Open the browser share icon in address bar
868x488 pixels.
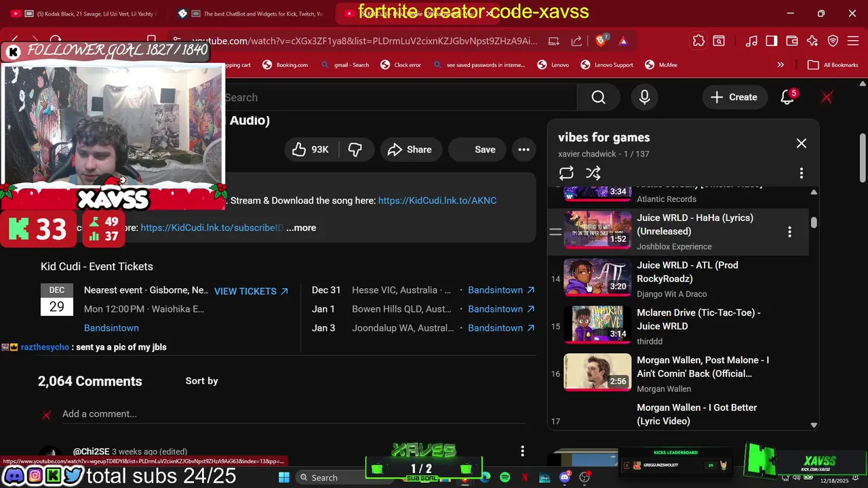576,41
